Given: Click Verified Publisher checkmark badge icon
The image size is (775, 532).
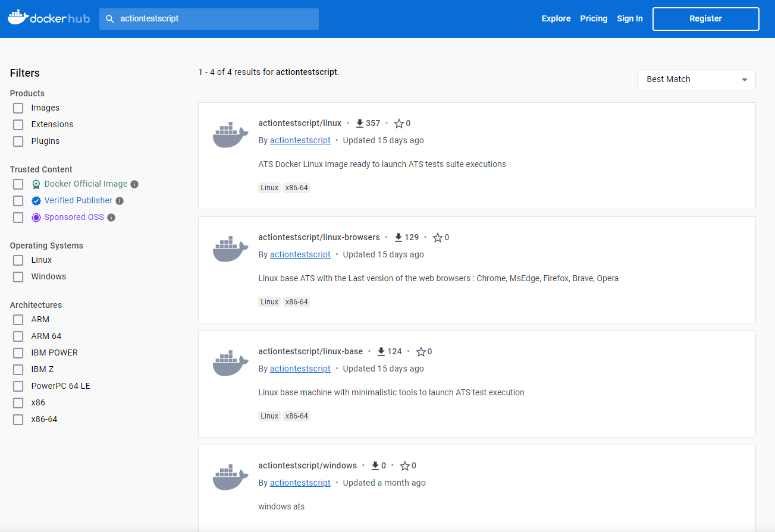Looking at the screenshot, I should tap(36, 201).
